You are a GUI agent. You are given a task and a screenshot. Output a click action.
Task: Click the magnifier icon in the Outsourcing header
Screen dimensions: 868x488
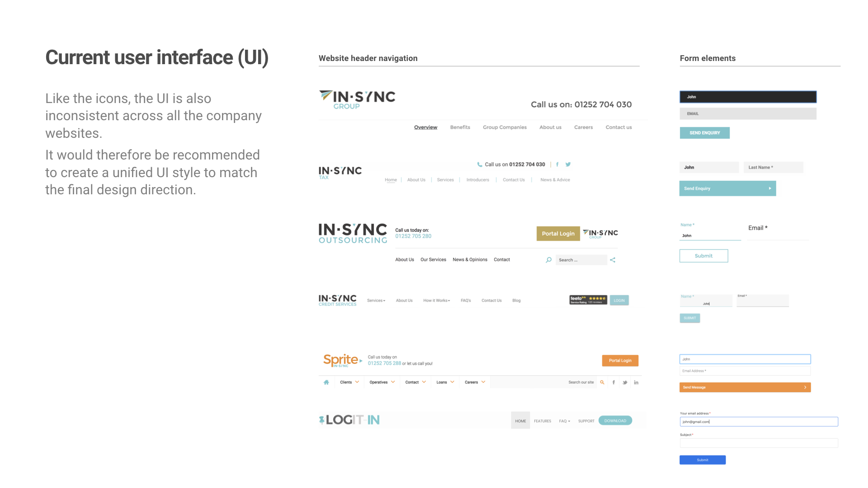pos(548,260)
